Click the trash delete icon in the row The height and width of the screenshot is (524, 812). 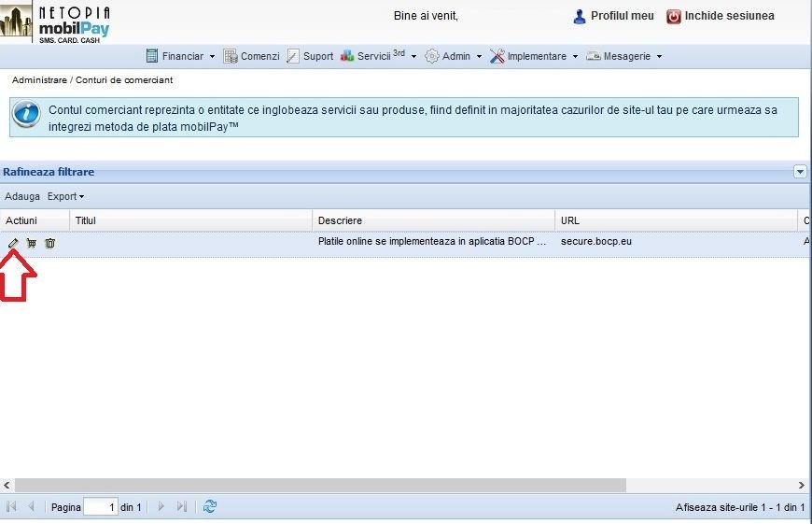50,243
